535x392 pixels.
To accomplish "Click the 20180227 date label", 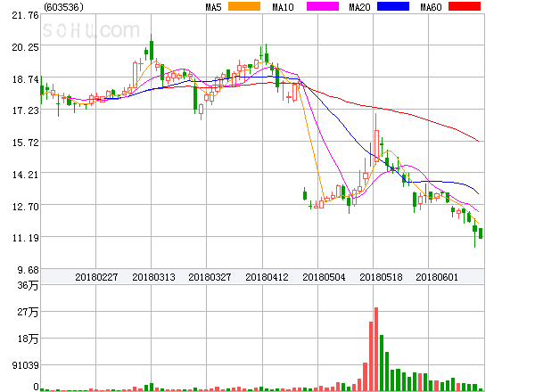I will pos(96,277).
